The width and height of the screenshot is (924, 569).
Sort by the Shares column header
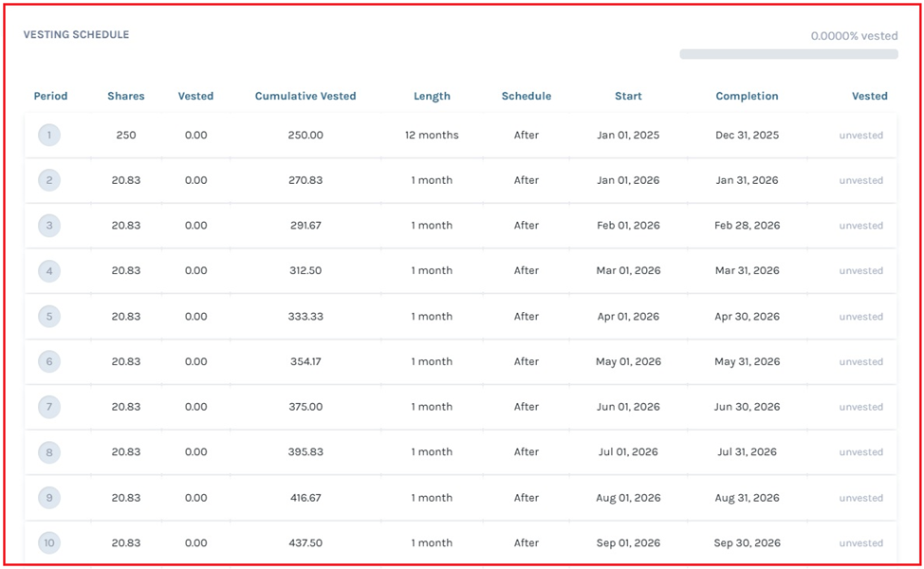125,96
